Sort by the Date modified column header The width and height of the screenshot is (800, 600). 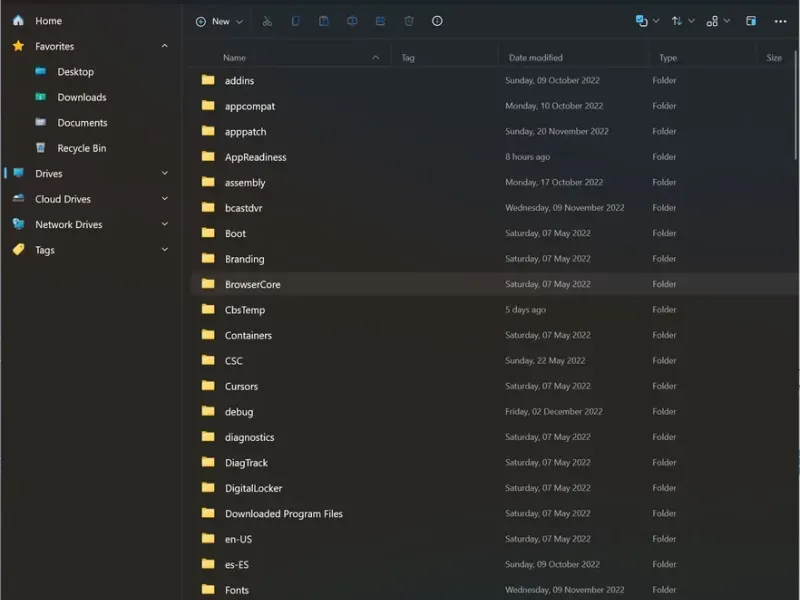tap(536, 58)
